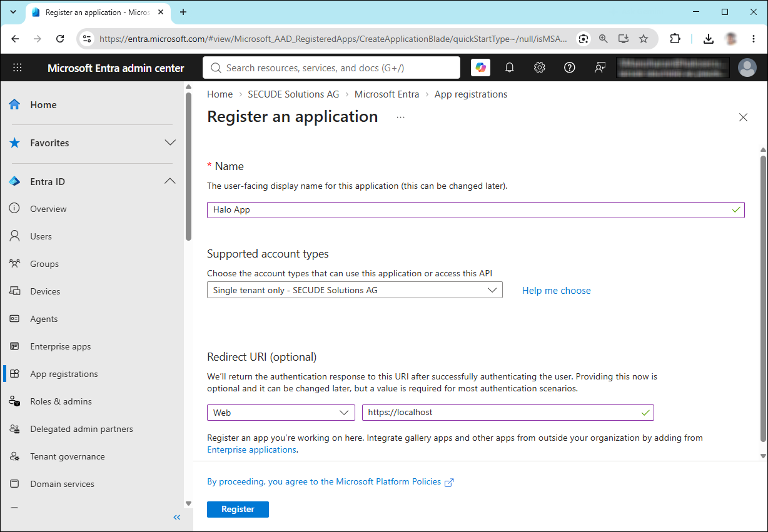Click the Enterprise apps icon
This screenshot has width=768, height=532.
click(14, 346)
